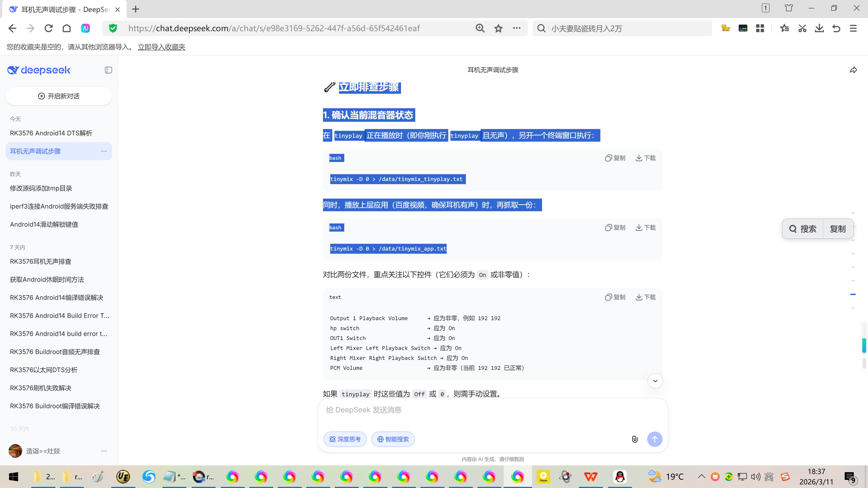
Task: Open the browser address bar more-options dots
Action: point(517,28)
